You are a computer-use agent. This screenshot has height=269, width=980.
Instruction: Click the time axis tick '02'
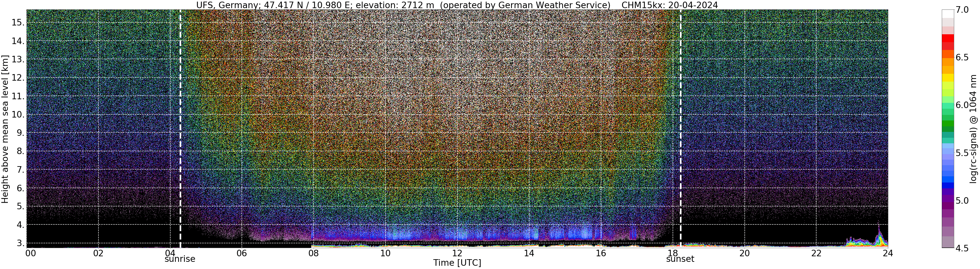click(98, 253)
